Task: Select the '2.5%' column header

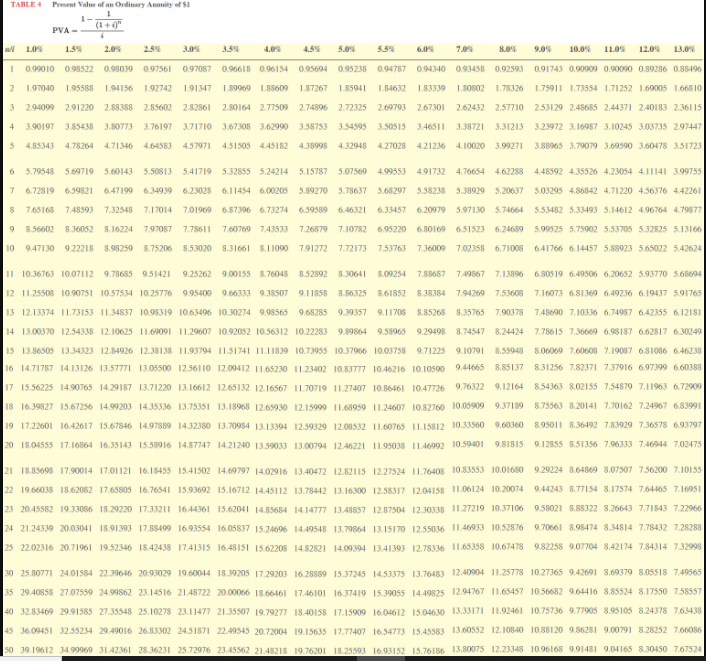Action: [x=152, y=49]
